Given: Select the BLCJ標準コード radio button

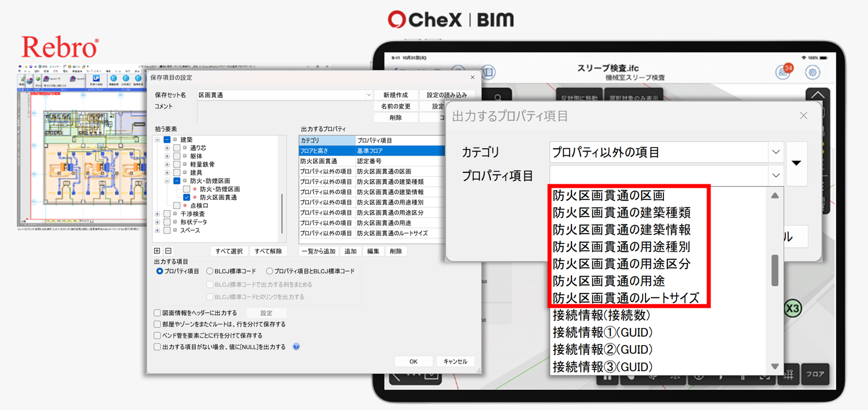Looking at the screenshot, I should [x=210, y=271].
